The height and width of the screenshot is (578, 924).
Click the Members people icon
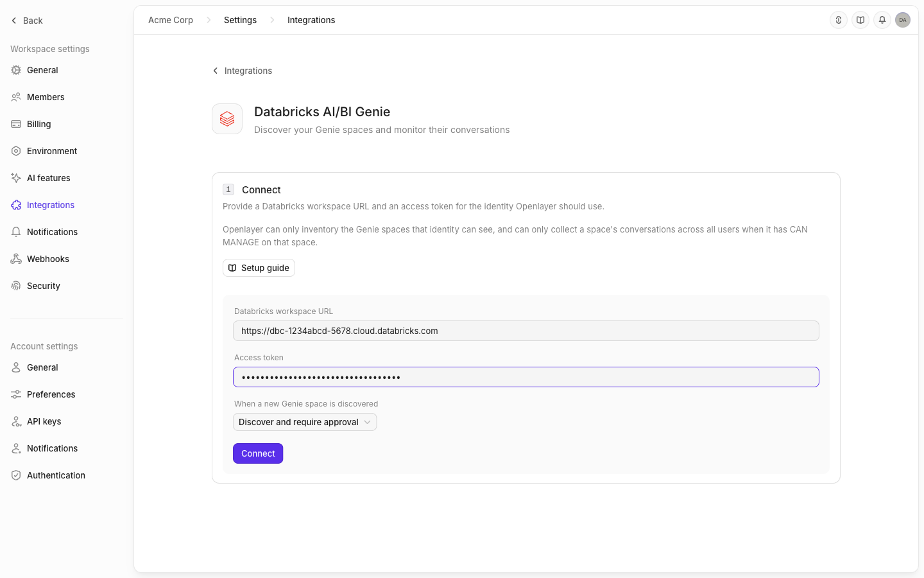16,97
